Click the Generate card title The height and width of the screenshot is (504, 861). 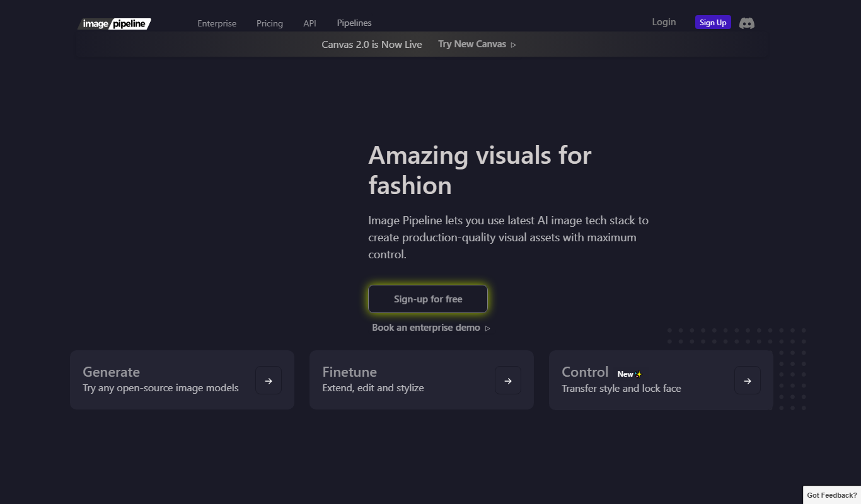click(x=112, y=372)
